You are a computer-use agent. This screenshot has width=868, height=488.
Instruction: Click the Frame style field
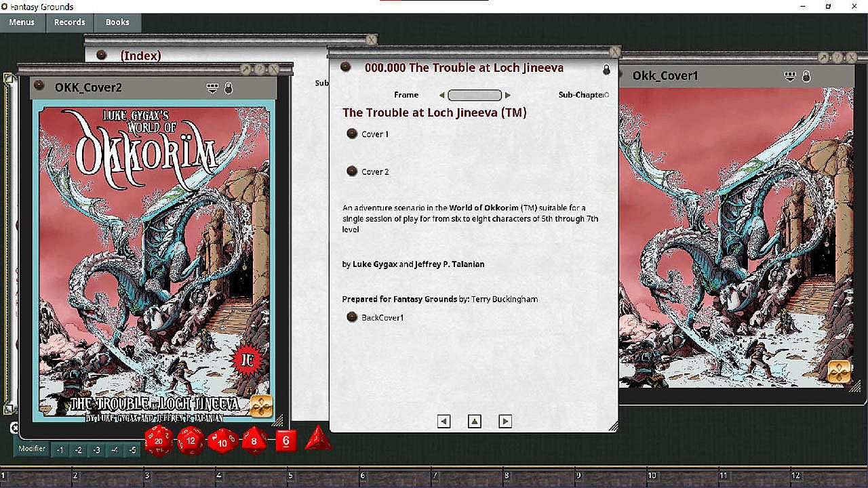point(475,96)
